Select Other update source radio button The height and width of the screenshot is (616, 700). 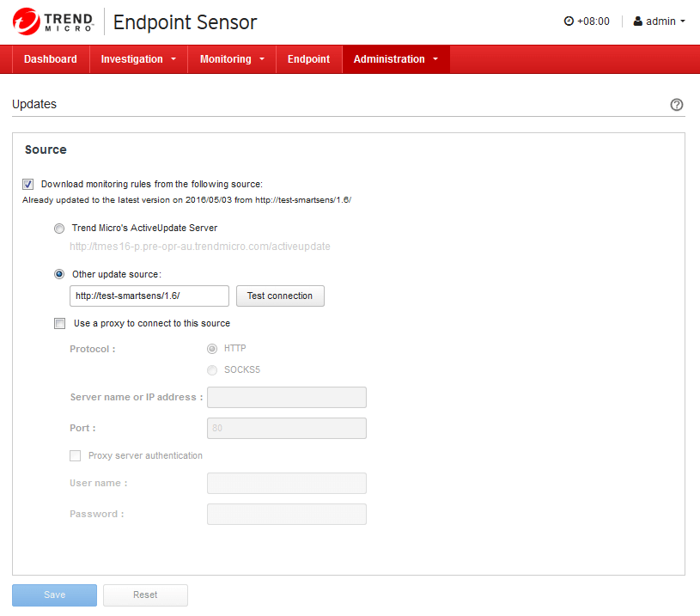pyautogui.click(x=58, y=274)
